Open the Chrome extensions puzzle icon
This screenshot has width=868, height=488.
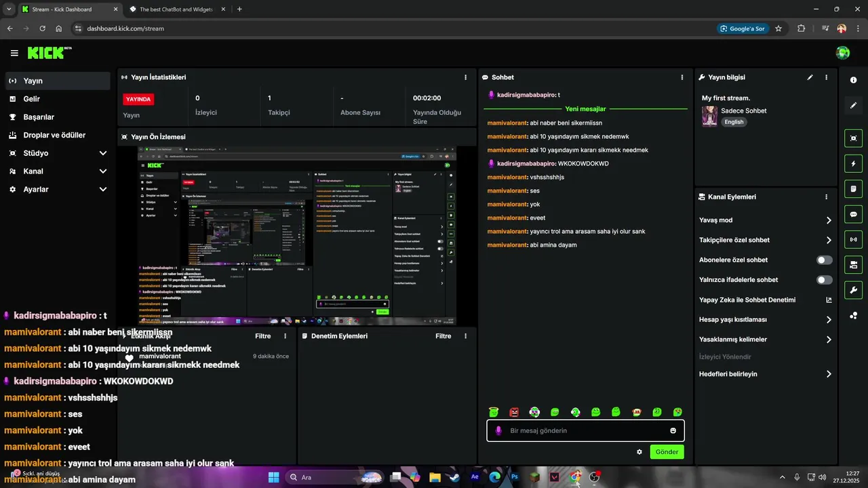click(802, 28)
